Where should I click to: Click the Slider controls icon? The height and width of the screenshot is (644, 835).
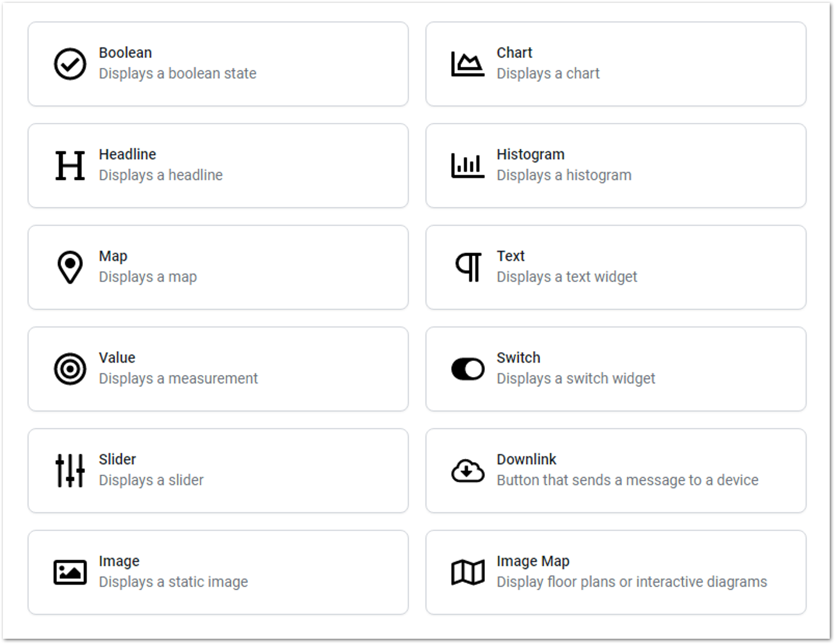pos(69,469)
